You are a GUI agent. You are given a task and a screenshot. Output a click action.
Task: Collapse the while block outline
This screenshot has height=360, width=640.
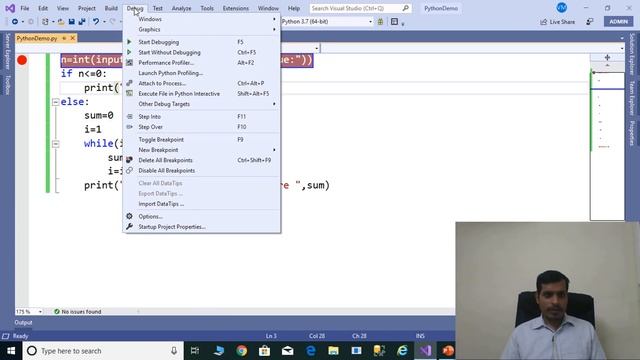click(x=56, y=144)
